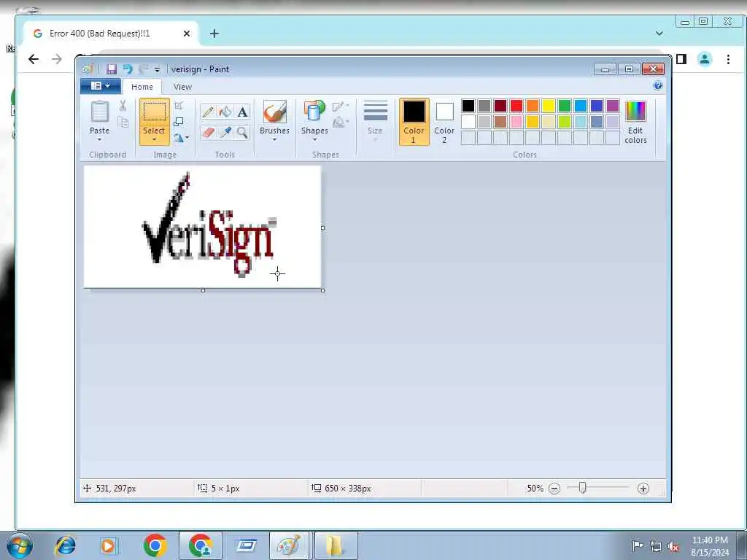Click the Undo arrow in quick access toolbar
Screen dimensions: 747x560
[128, 69]
